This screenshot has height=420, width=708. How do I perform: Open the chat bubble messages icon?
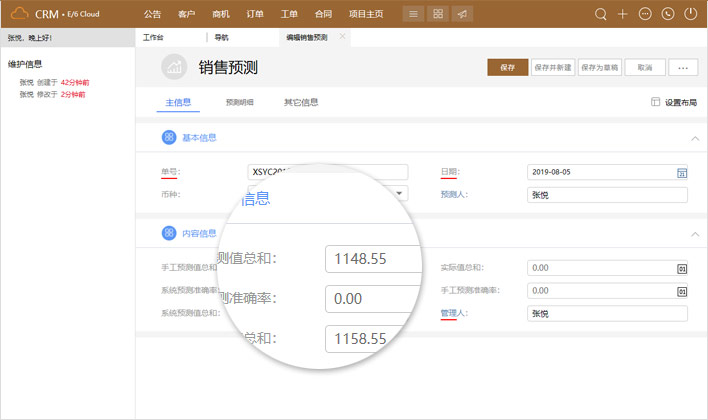[645, 14]
